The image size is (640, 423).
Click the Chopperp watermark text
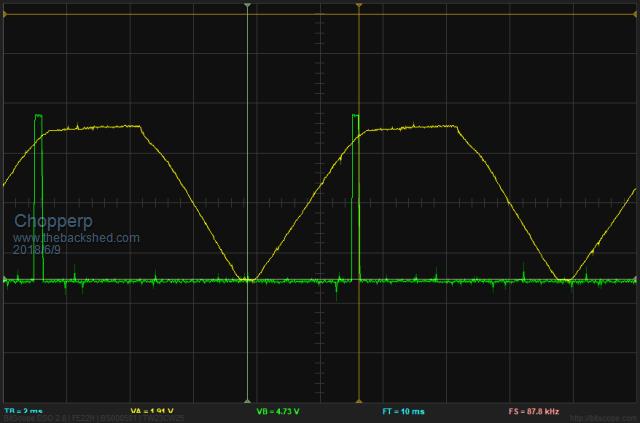click(x=50, y=221)
